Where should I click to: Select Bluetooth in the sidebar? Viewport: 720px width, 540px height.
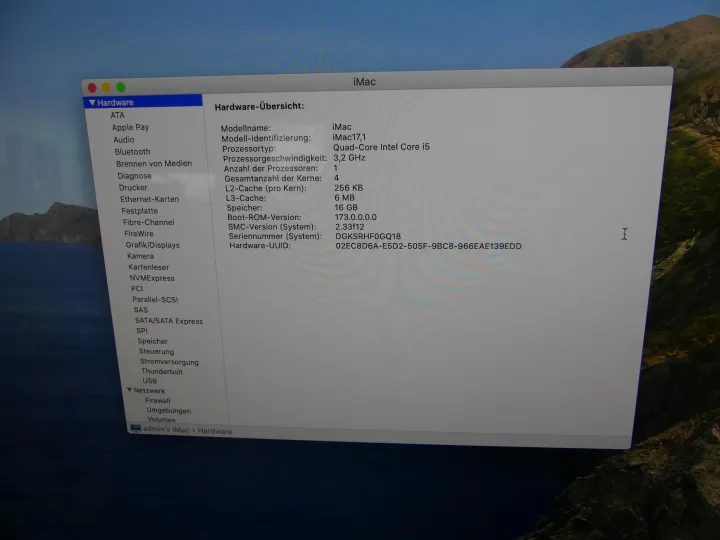pos(132,152)
